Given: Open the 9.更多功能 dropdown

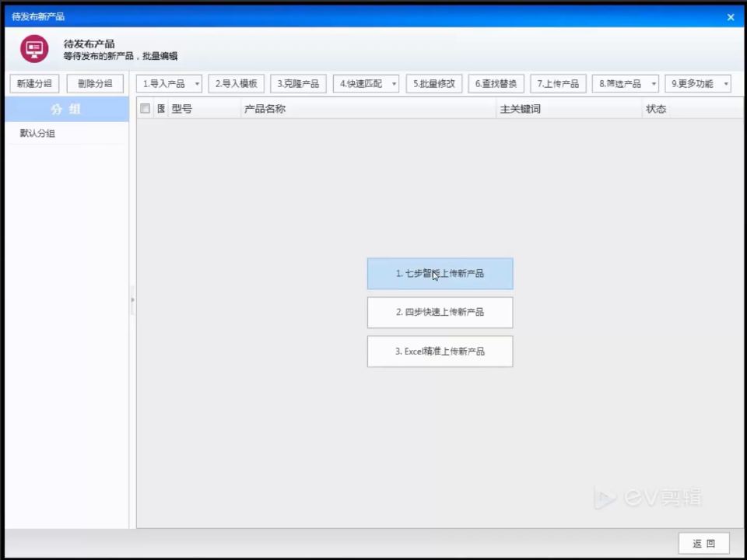Looking at the screenshot, I should coord(698,84).
